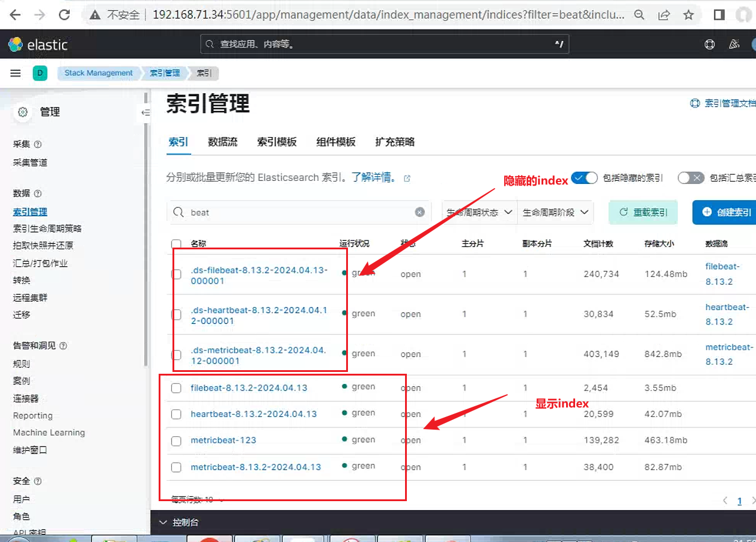Screen dimensions: 756x542
Task: Toggle 包括隐藏的索引 switch
Action: [584, 178]
